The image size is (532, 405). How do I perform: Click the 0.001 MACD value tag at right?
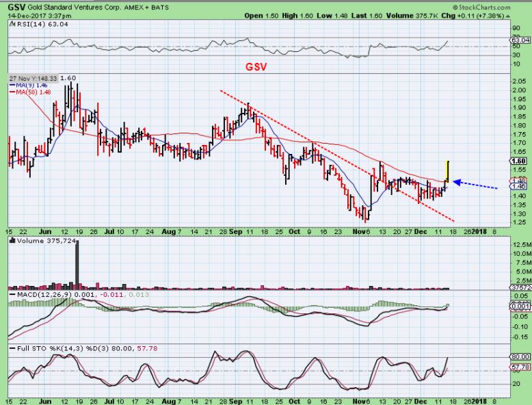520,306
